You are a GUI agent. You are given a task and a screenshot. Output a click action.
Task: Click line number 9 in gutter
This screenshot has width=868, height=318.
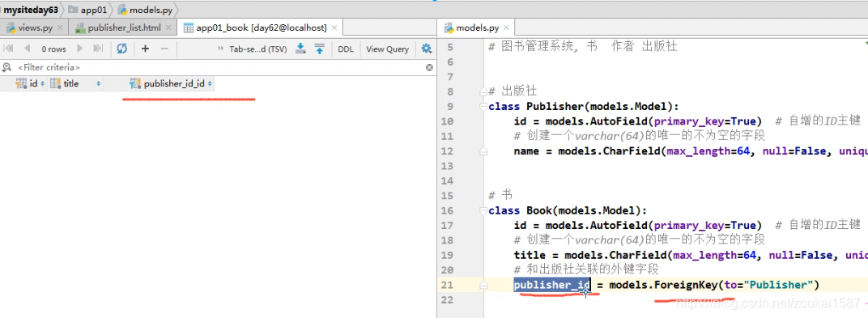[450, 106]
